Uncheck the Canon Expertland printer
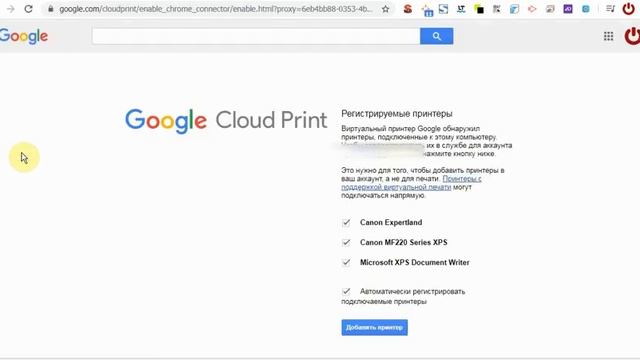The image size is (640, 360). click(x=346, y=222)
